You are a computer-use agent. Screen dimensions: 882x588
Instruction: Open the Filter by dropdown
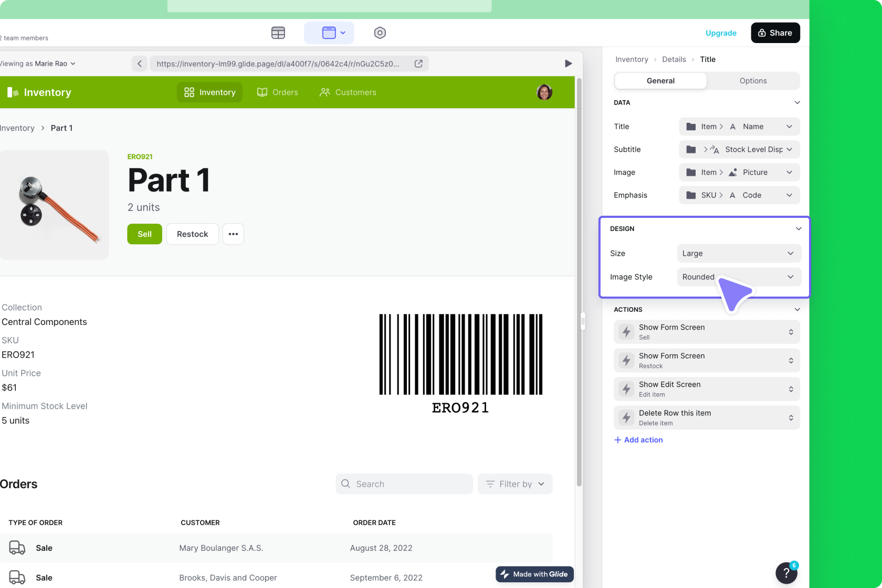(514, 484)
